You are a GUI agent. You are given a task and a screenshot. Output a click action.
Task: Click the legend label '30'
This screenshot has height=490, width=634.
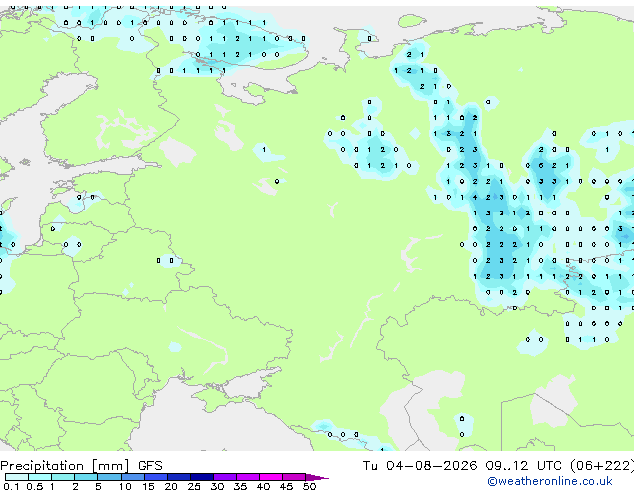[217, 486]
